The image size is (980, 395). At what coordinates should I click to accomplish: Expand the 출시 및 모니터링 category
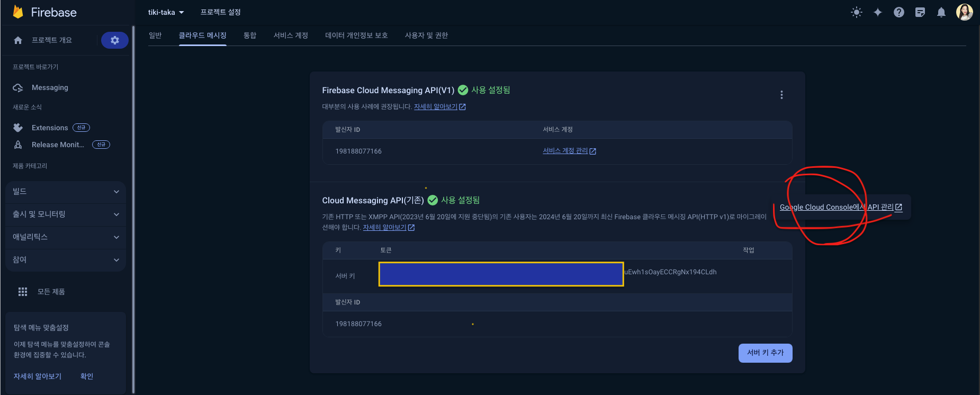coord(66,214)
